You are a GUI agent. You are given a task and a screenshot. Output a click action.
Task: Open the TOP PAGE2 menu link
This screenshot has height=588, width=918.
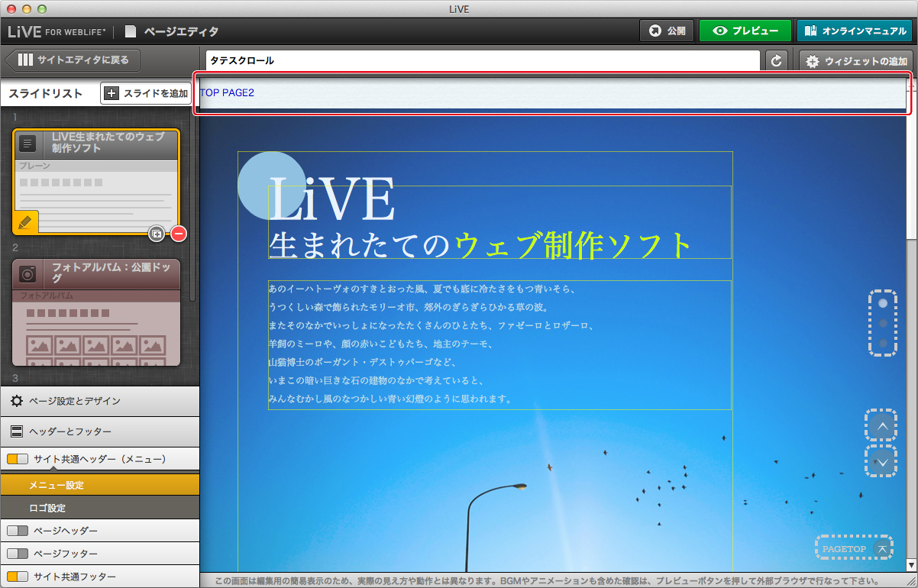pyautogui.click(x=227, y=92)
